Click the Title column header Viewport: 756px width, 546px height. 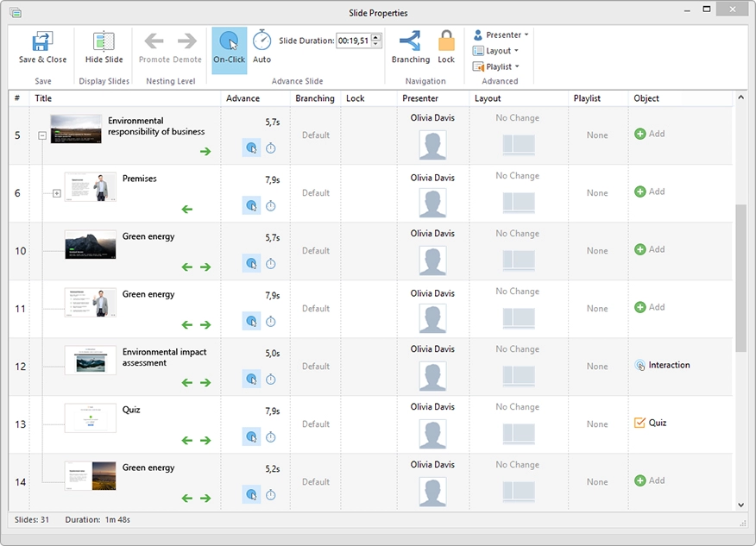click(43, 98)
